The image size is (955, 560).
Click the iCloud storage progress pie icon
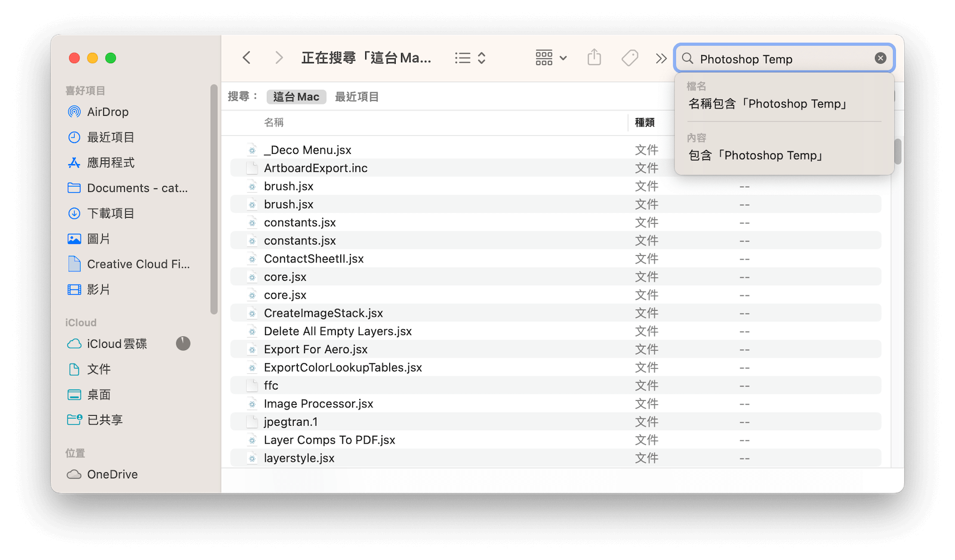(x=183, y=344)
